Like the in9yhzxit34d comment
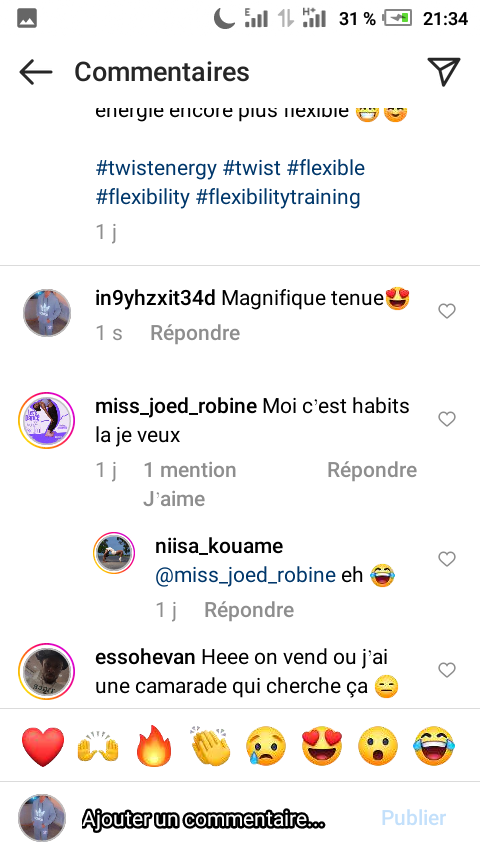Viewport: 480px width, 854px height. tap(447, 311)
